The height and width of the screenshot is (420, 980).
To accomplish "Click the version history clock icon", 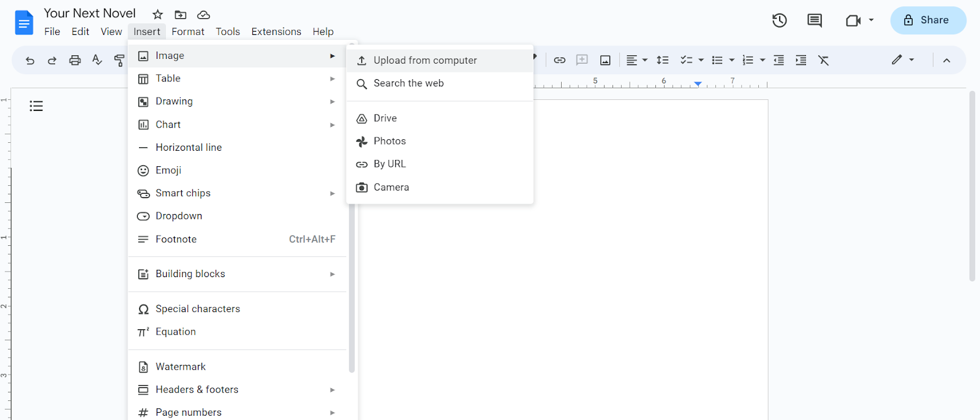I will [x=779, y=20].
